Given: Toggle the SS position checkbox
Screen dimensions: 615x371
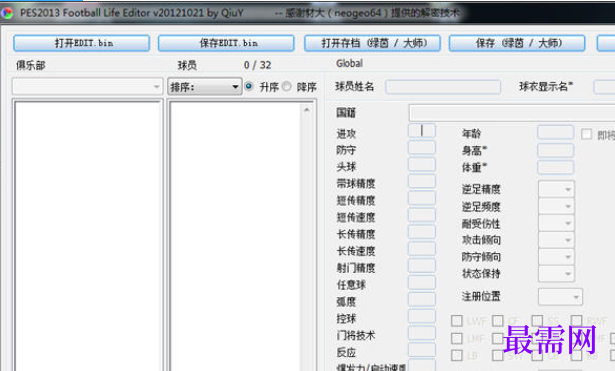Looking at the screenshot, I should click(x=537, y=321).
